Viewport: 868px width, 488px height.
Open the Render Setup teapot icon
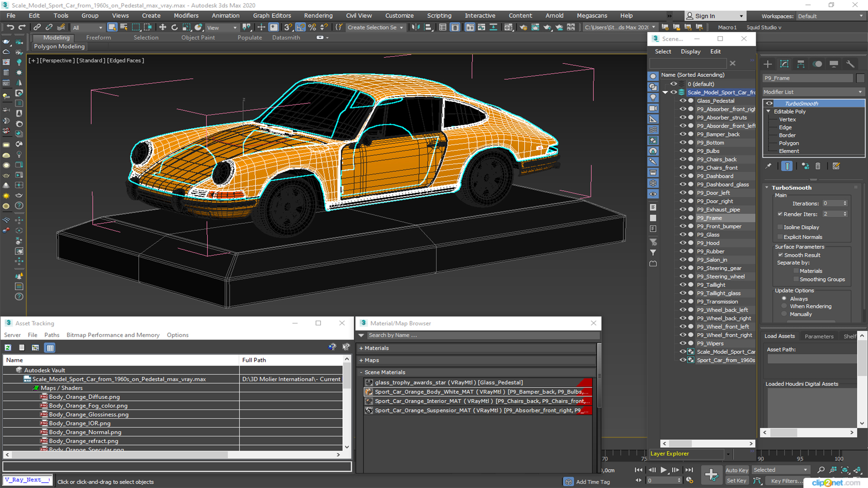[x=523, y=28]
